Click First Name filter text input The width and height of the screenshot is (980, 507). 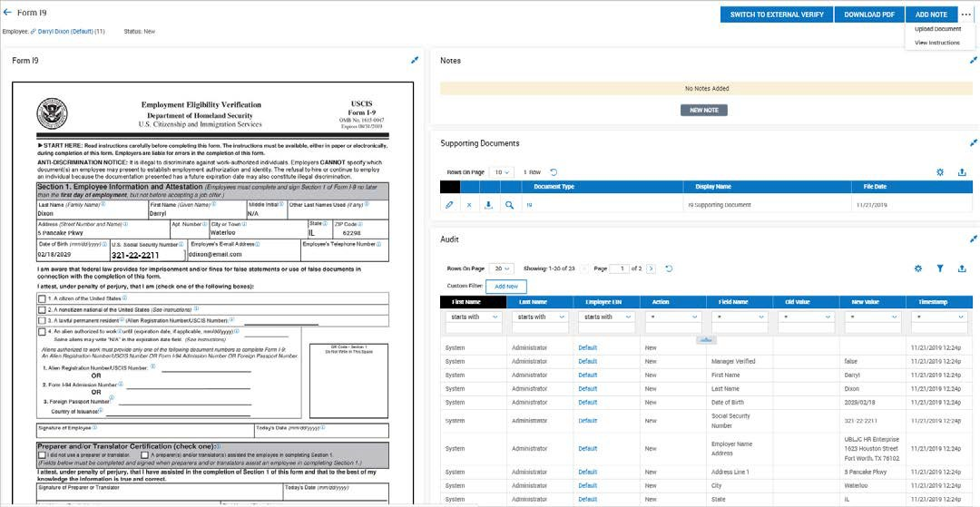click(x=473, y=328)
